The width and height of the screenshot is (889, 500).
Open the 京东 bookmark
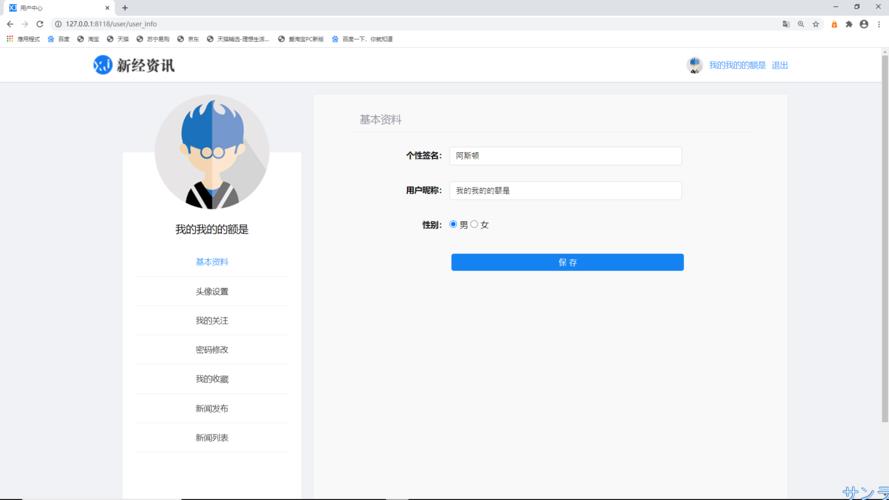click(x=188, y=39)
